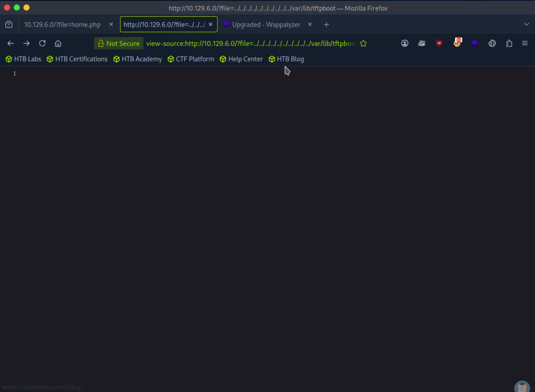Switch to the Upgraded - Wappalyzer tab
This screenshot has height=392, width=535.
(265, 25)
